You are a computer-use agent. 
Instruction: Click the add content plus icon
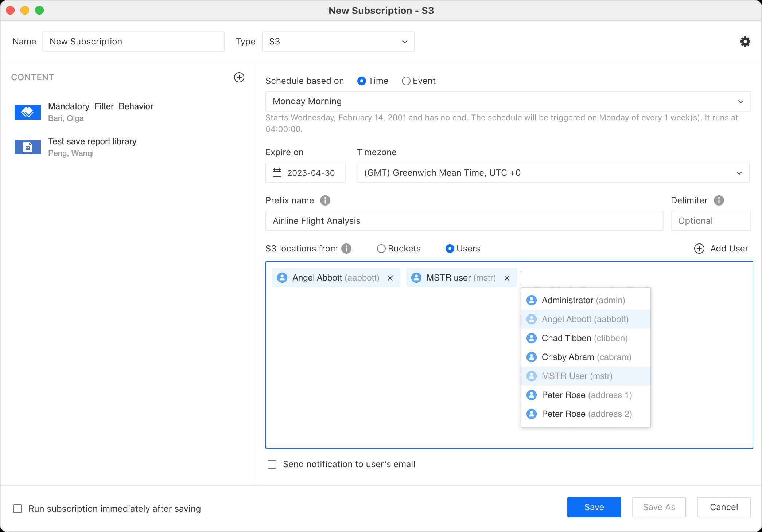pos(239,77)
